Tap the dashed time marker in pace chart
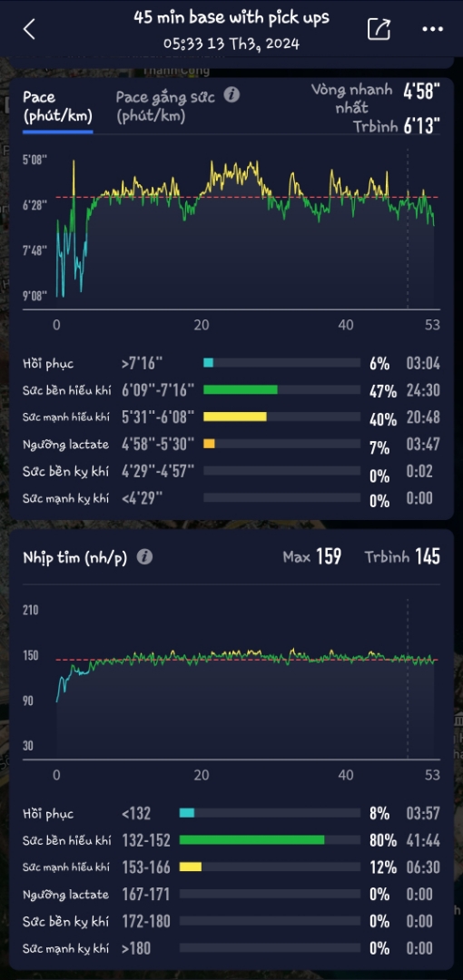 [408, 228]
